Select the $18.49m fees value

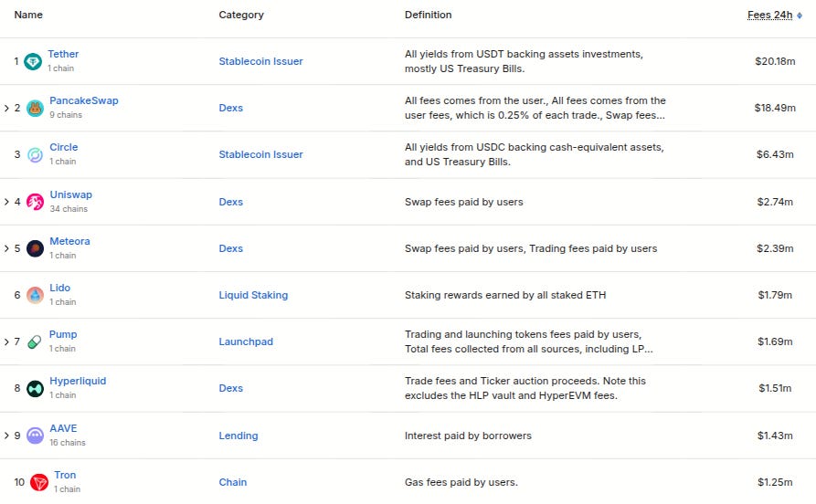point(775,108)
